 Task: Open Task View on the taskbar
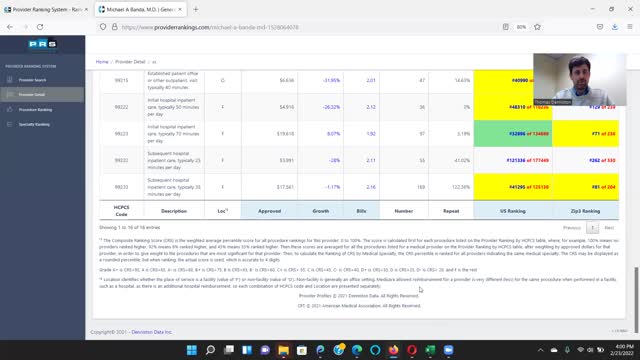(229, 350)
